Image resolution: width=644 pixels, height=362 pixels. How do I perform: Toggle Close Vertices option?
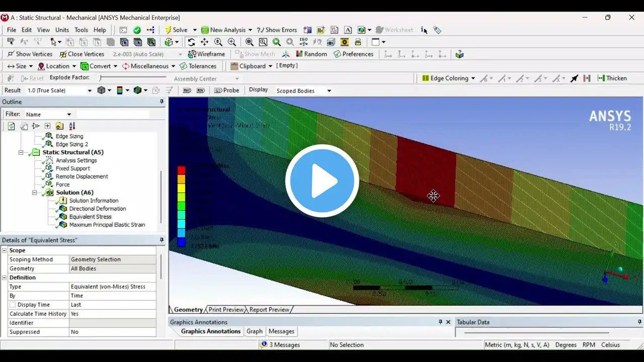point(82,54)
